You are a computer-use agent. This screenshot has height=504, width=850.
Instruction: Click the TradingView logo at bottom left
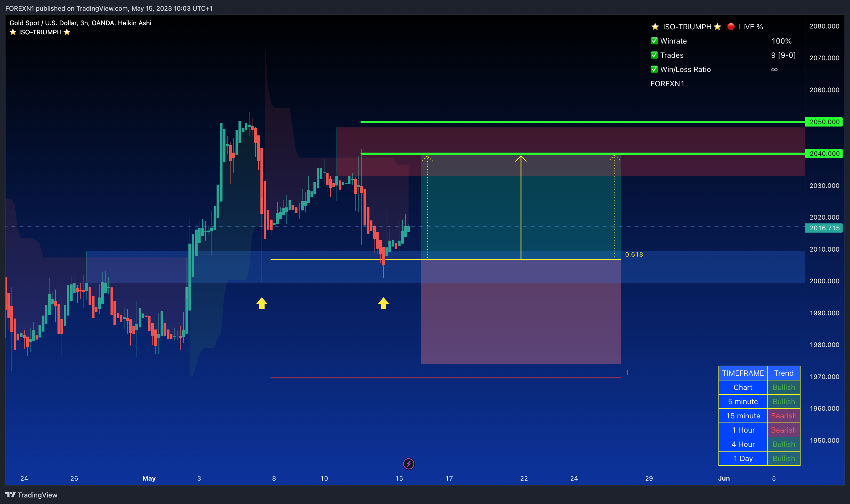(31, 495)
